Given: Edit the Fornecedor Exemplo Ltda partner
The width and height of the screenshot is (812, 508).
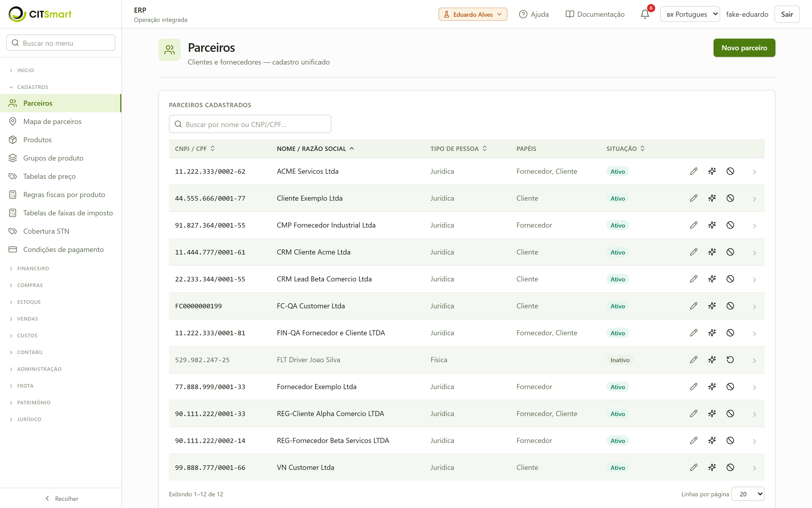Looking at the screenshot, I should point(693,387).
